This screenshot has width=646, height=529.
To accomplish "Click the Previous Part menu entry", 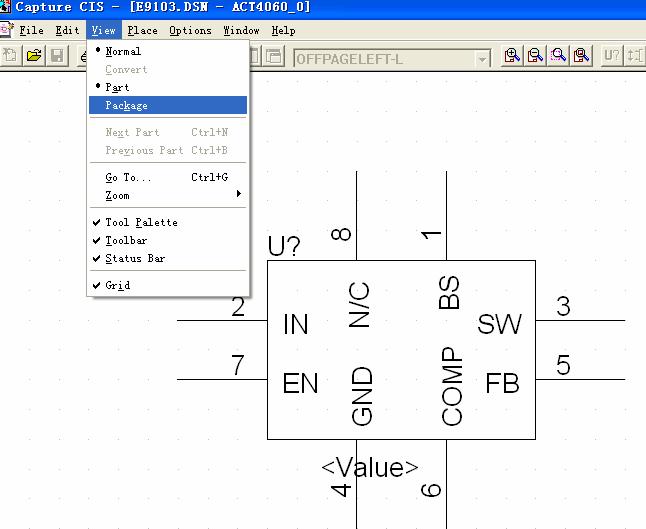I will pyautogui.click(x=168, y=150).
